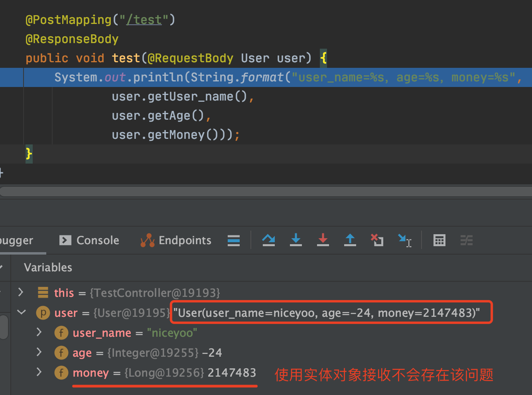Screen dimensions: 532x395
Task: Click the Variables panel header
Action: click(48, 267)
